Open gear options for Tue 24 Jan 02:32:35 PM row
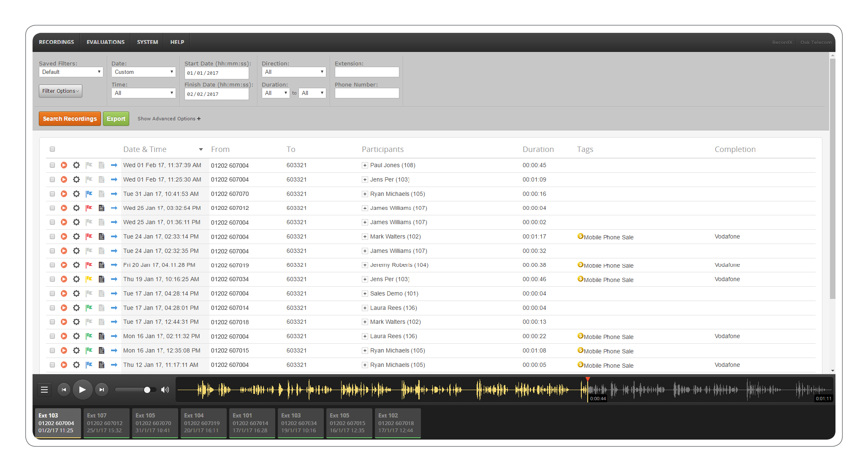The width and height of the screenshot is (868, 472). click(76, 251)
